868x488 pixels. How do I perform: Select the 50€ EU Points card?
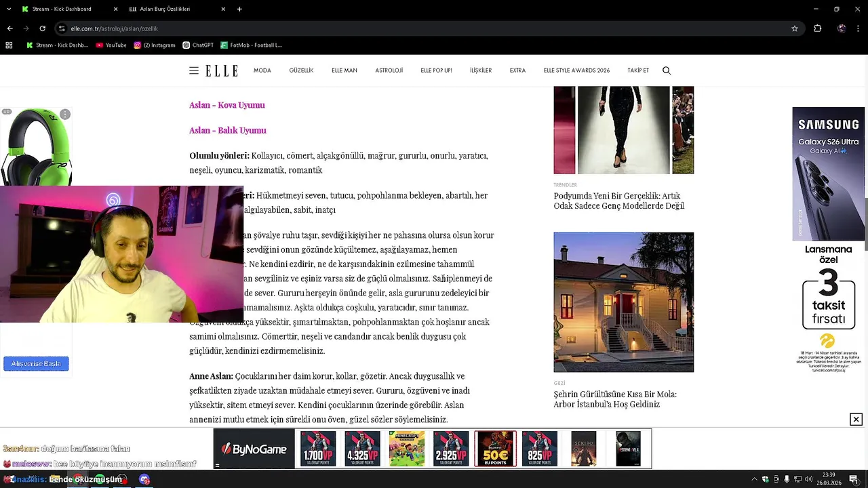point(496,449)
